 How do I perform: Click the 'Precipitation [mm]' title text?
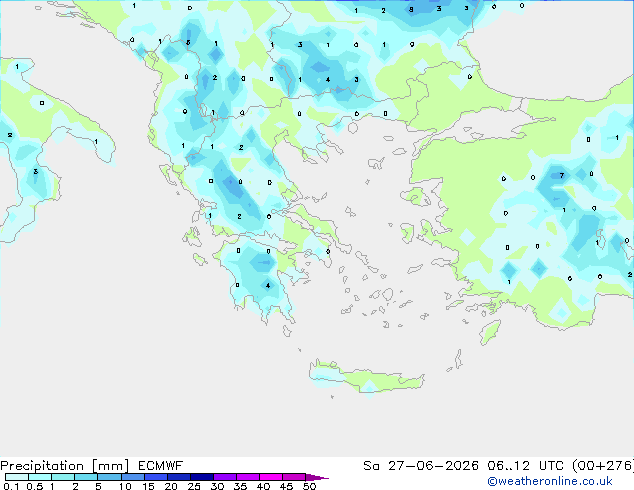point(65,466)
